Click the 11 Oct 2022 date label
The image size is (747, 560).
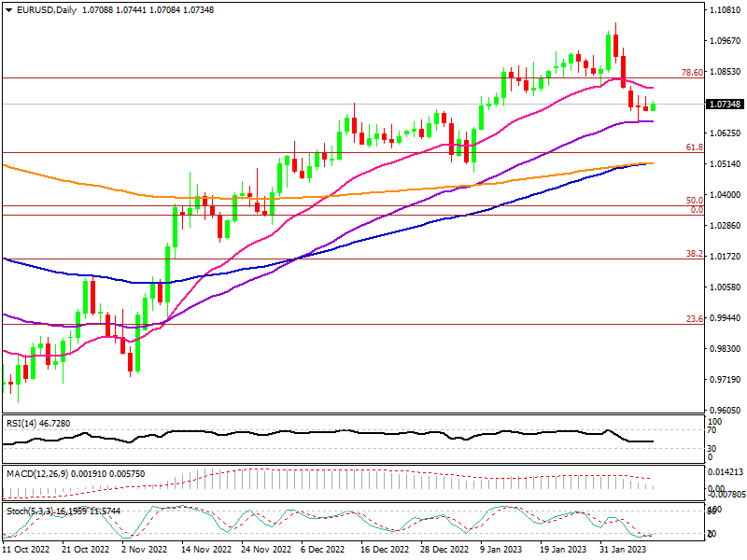(x=26, y=551)
